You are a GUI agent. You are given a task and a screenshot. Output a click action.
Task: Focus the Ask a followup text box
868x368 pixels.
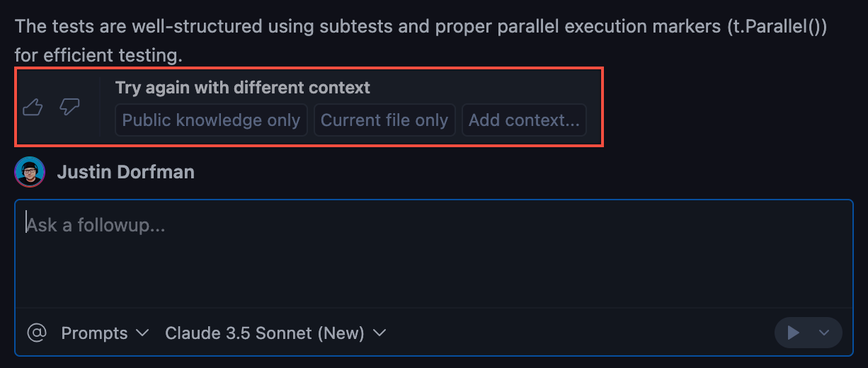click(433, 255)
